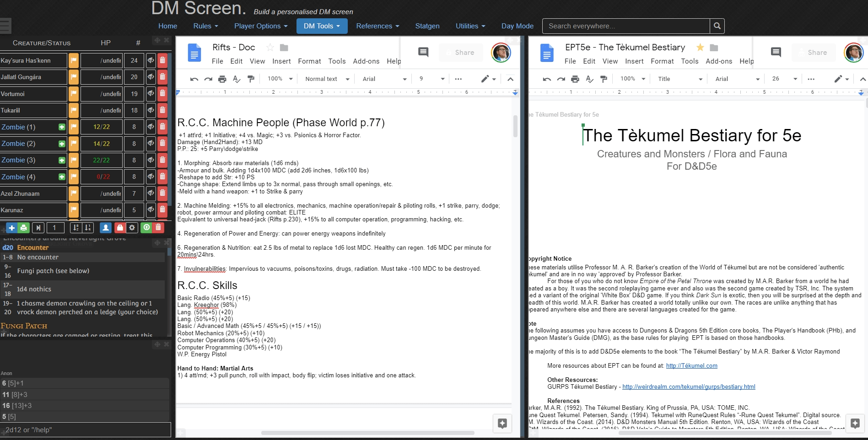Open View menu in EPT5e doc
Screen dimensions: 868x440
point(610,61)
